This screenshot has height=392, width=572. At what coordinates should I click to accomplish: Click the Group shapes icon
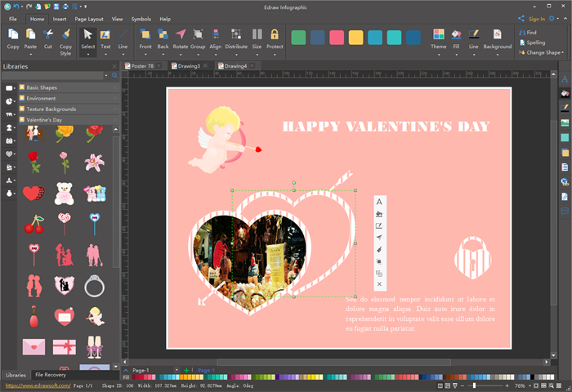[198, 35]
